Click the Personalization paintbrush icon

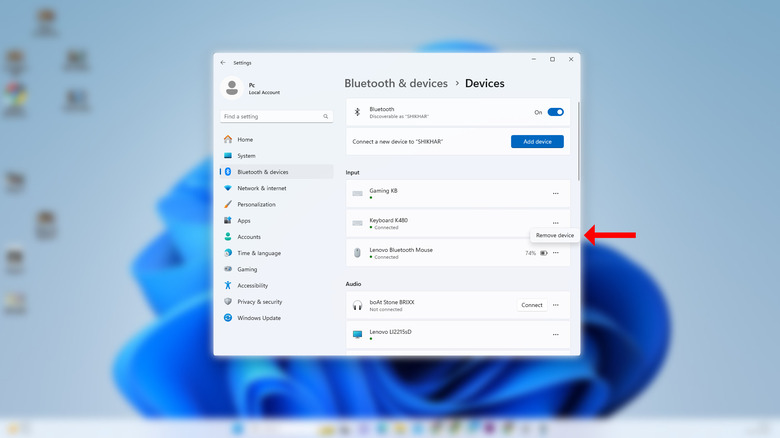[228, 204]
